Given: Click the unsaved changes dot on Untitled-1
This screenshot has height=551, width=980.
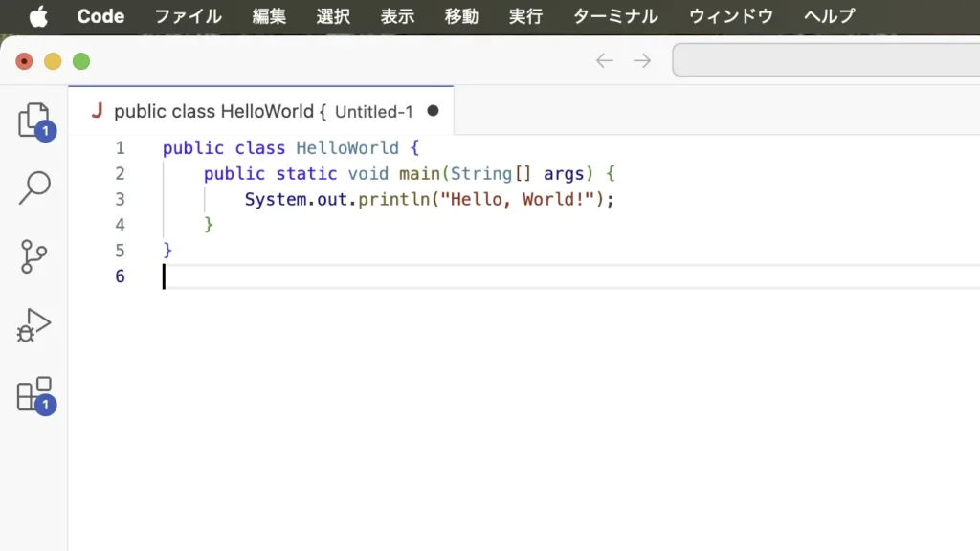Looking at the screenshot, I should 433,111.
